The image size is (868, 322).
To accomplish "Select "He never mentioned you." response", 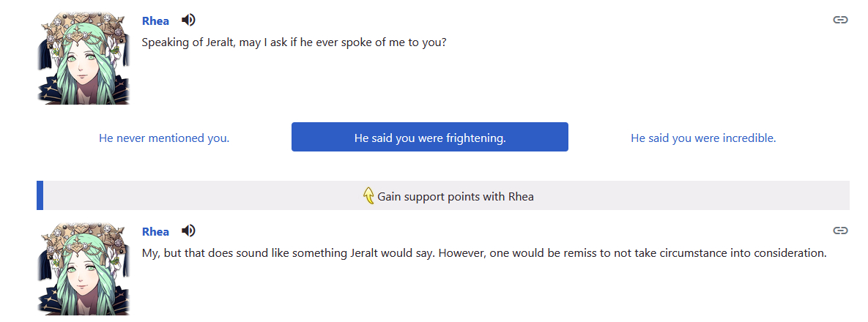I will click(164, 138).
